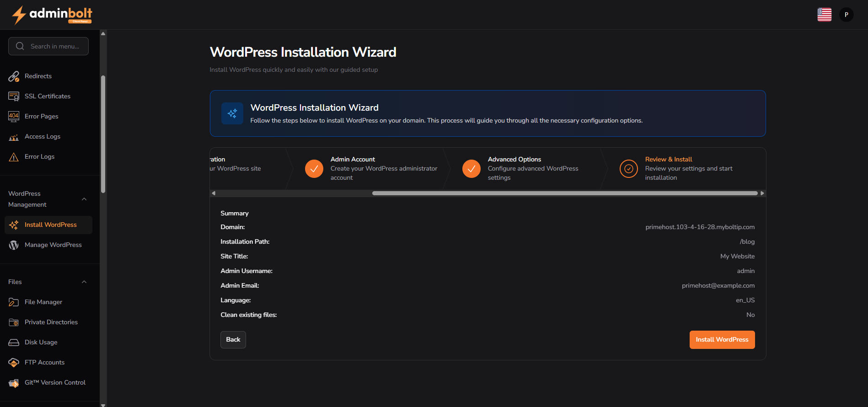This screenshot has height=407, width=868.
Task: Click the Error Logs warning icon
Action: pos(14,157)
